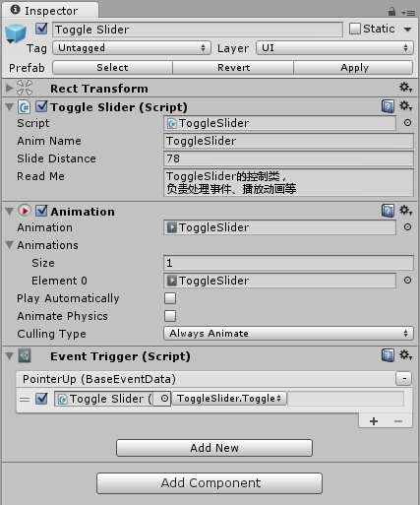Expand the Rect Transform component
The image size is (420, 505).
(x=10, y=88)
